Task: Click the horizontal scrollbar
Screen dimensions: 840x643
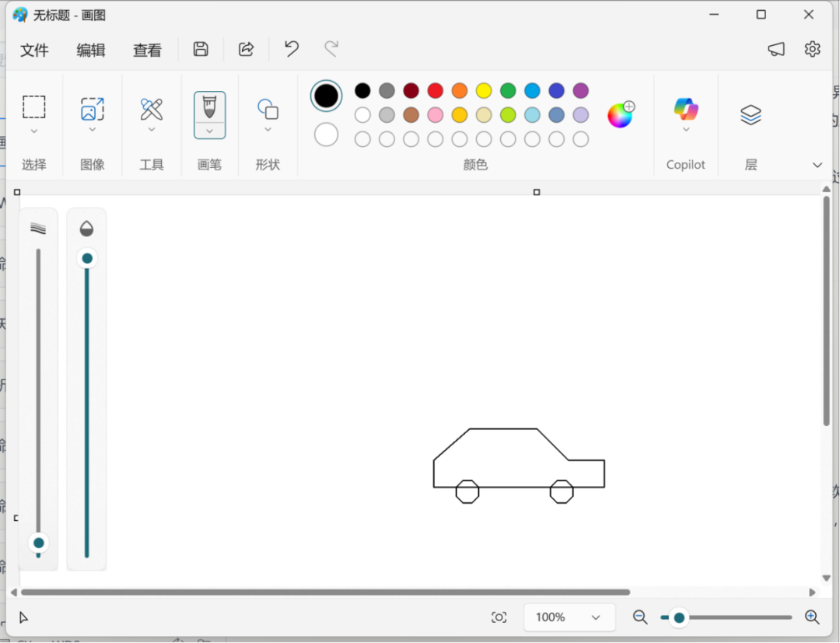Action: (325, 592)
